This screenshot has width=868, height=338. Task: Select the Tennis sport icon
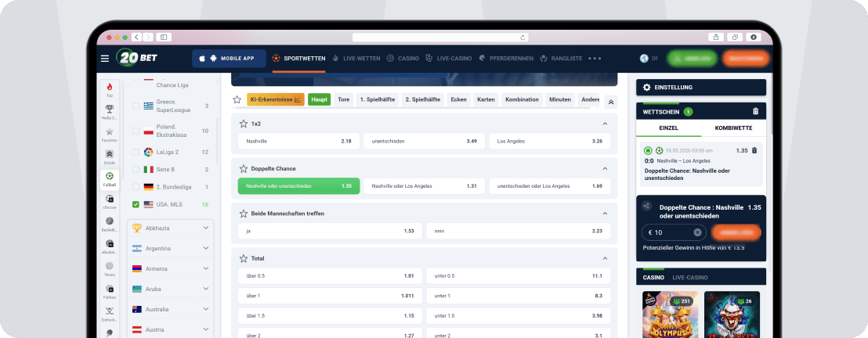pyautogui.click(x=110, y=266)
